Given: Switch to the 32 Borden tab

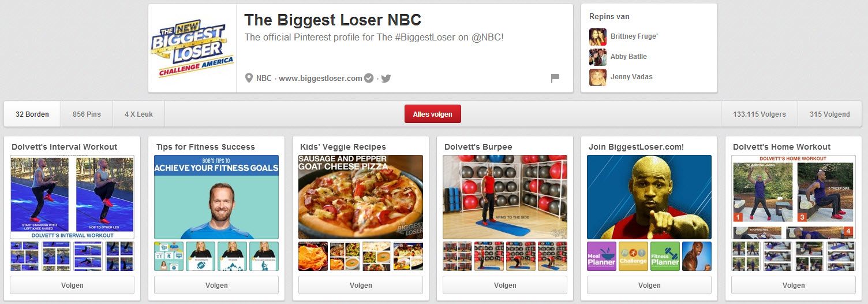Looking at the screenshot, I should 32,114.
